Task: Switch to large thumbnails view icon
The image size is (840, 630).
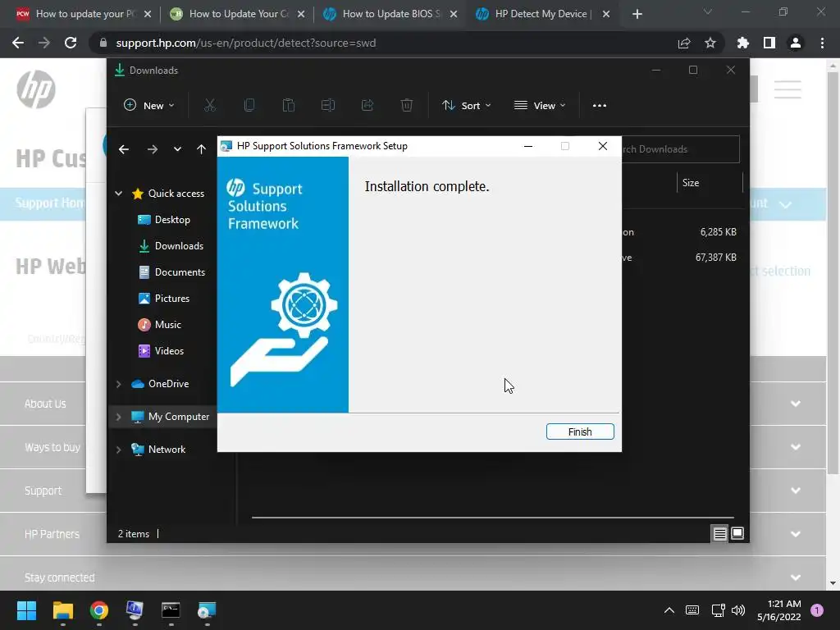Action: (737, 533)
